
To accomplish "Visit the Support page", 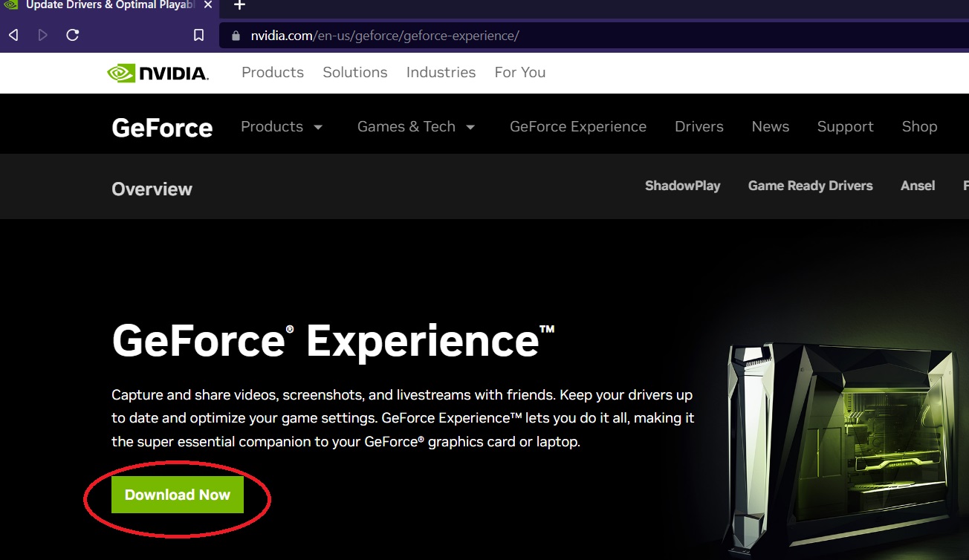I will 846,127.
